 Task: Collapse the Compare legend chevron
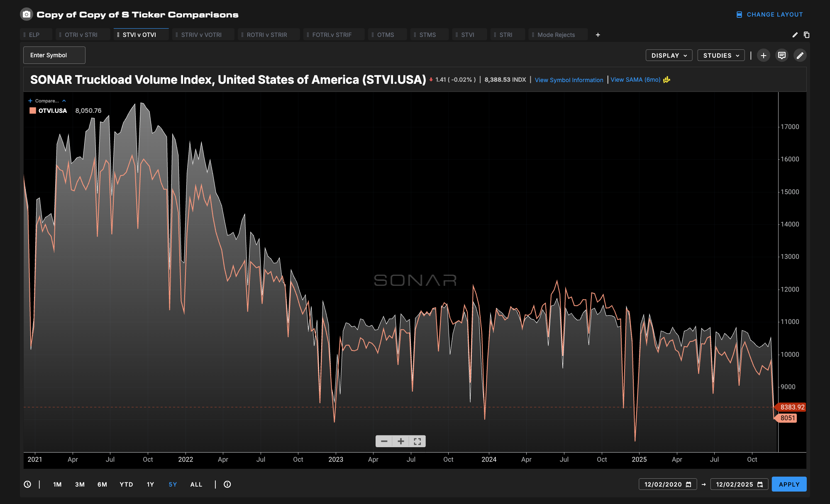tap(64, 101)
